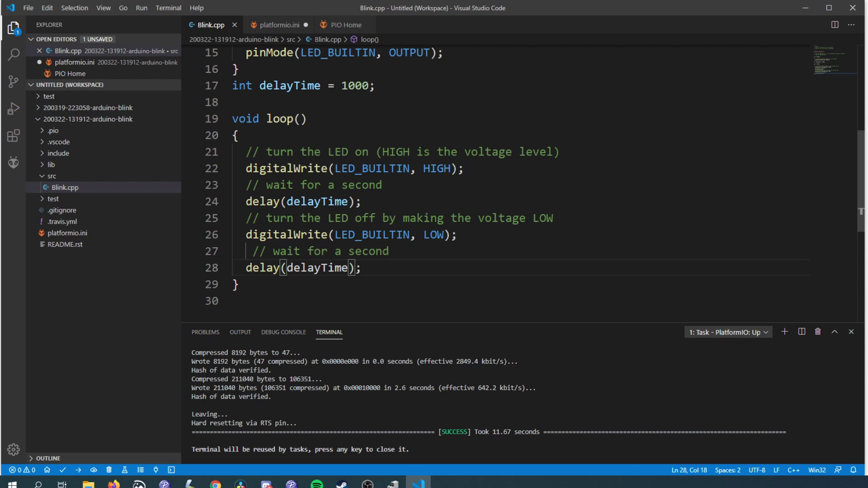Open the Source Control view
This screenshot has width=868, height=488.
[14, 81]
